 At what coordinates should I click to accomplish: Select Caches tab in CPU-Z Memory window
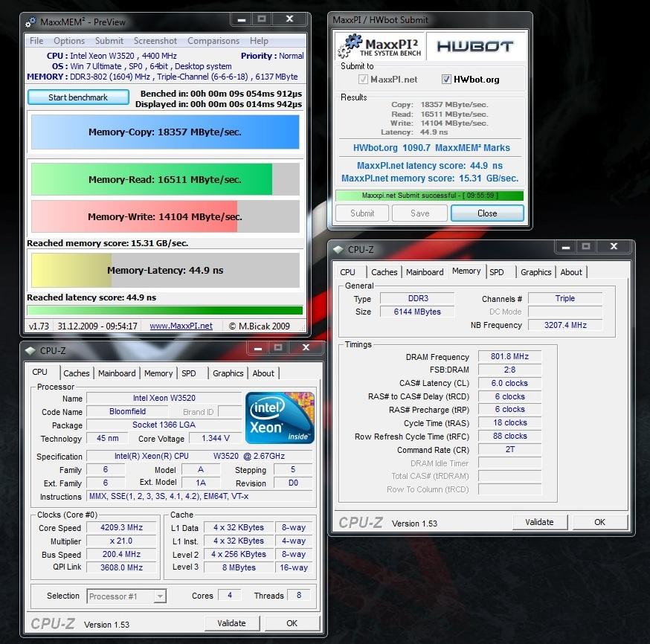[384, 272]
